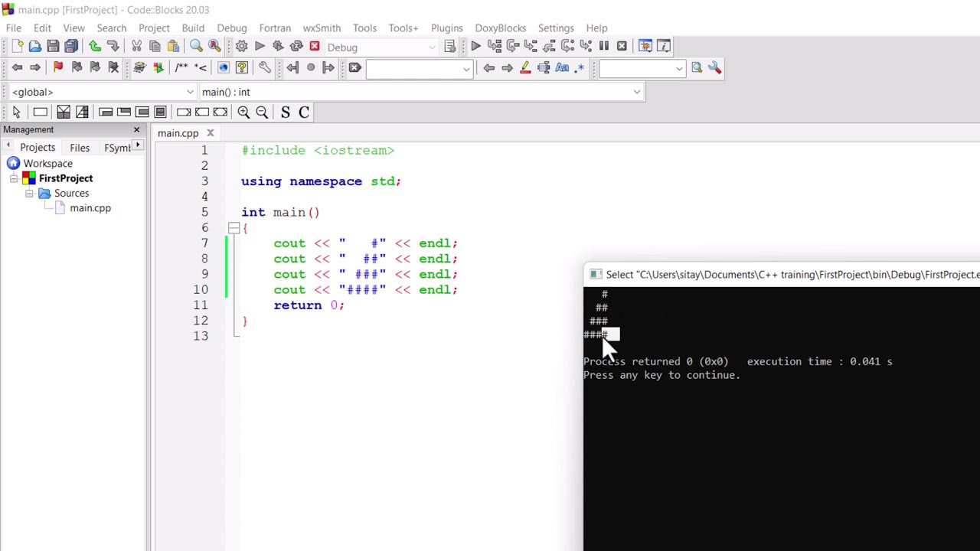Click the Zoom in magnifier icon

click(243, 112)
